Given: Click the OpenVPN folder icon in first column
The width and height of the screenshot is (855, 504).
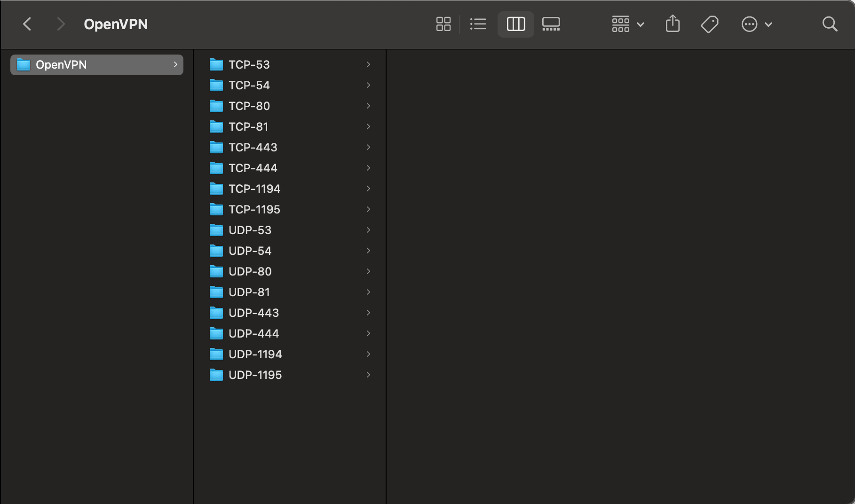Looking at the screenshot, I should click(x=24, y=65).
